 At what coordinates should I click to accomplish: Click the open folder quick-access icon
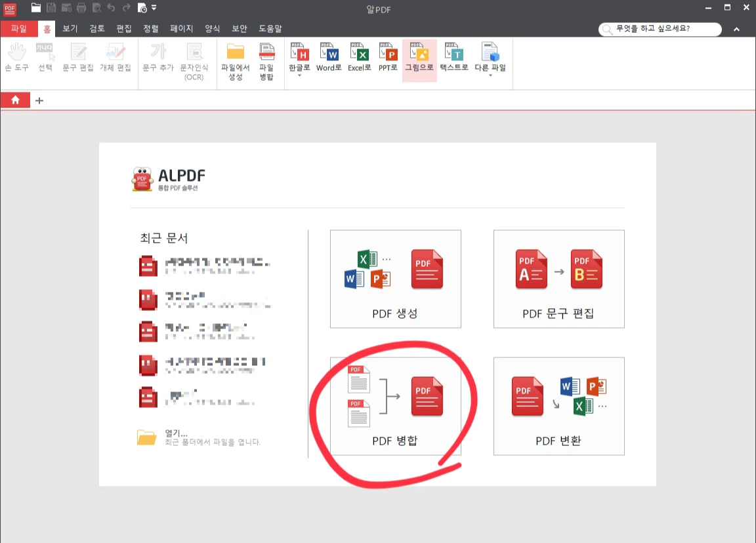tap(35, 8)
